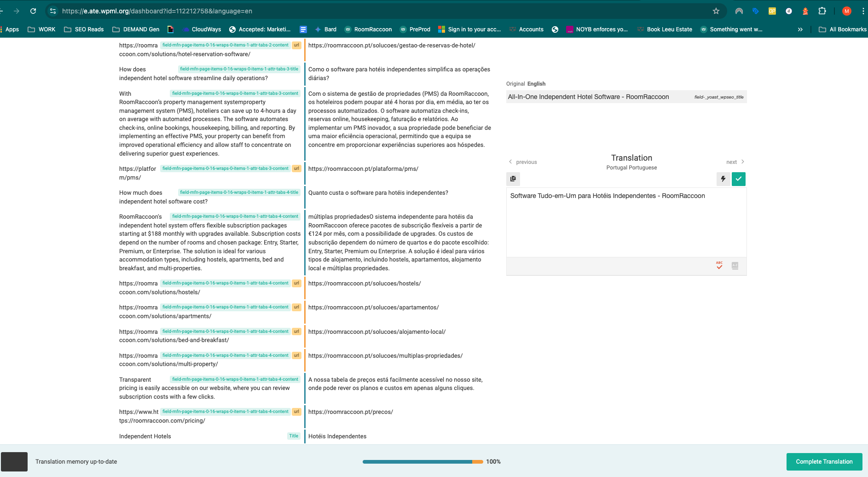The height and width of the screenshot is (477, 868).
Task: Click the browser address bar URL
Action: (x=157, y=11)
